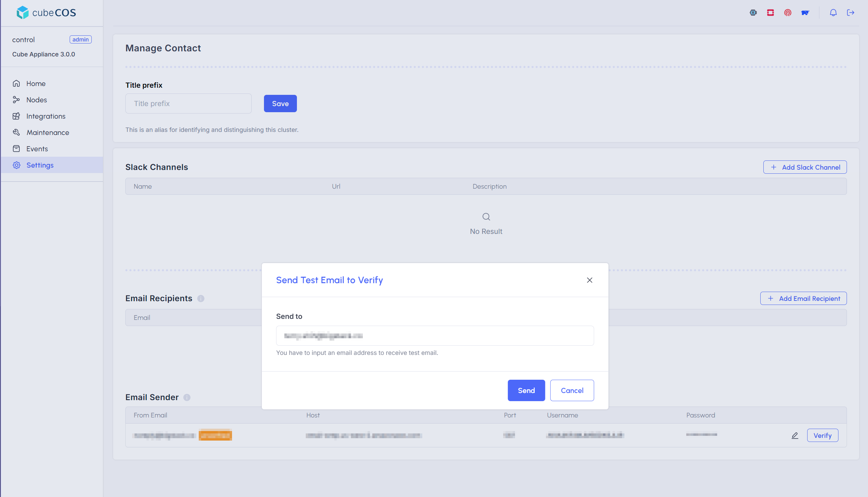Screen dimensions: 868x497
Task: Click the Port column header
Action: (510, 415)
